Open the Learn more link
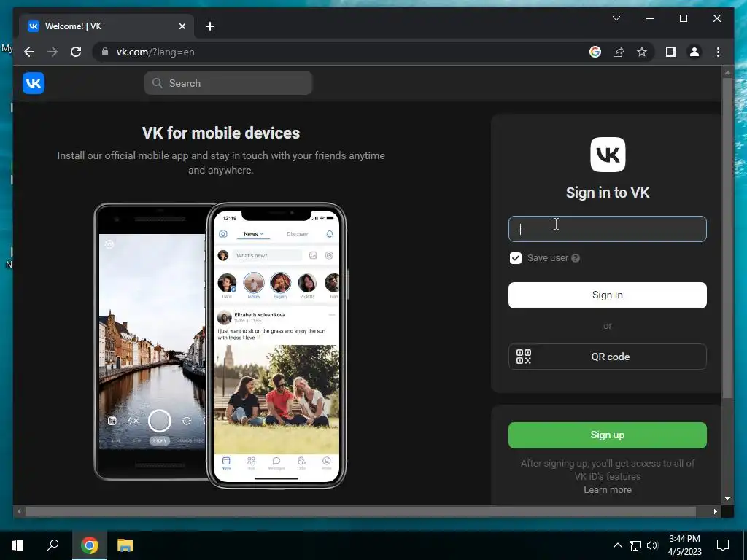Viewport: 747px width, 560px height. click(x=608, y=489)
